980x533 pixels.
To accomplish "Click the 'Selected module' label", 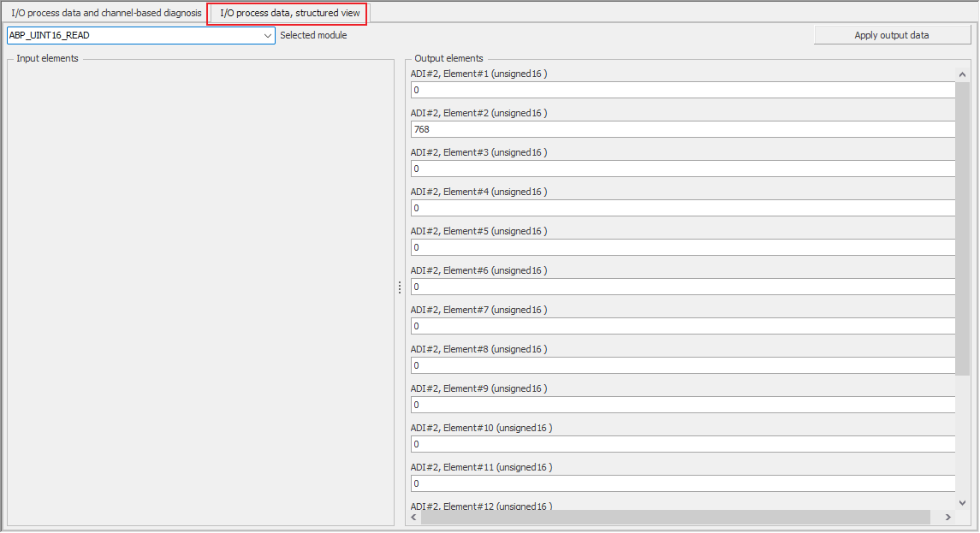I will [313, 36].
